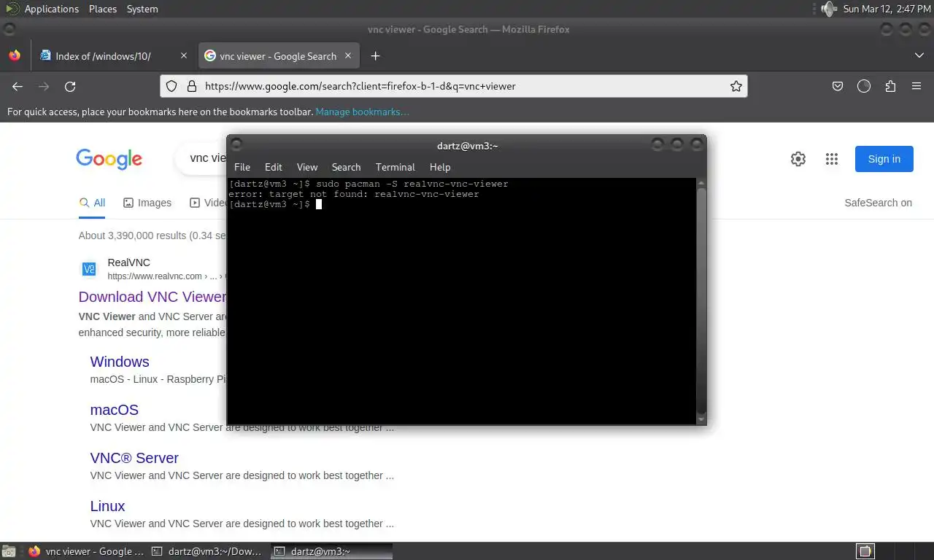Screen dimensions: 934x560
Task: Click SafeSearch on setting
Action: tap(878, 203)
